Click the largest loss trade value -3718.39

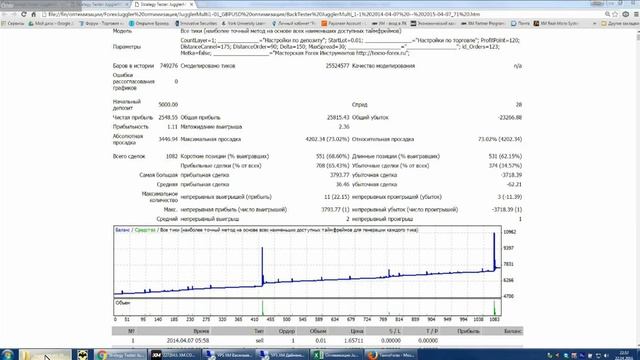click(x=511, y=175)
